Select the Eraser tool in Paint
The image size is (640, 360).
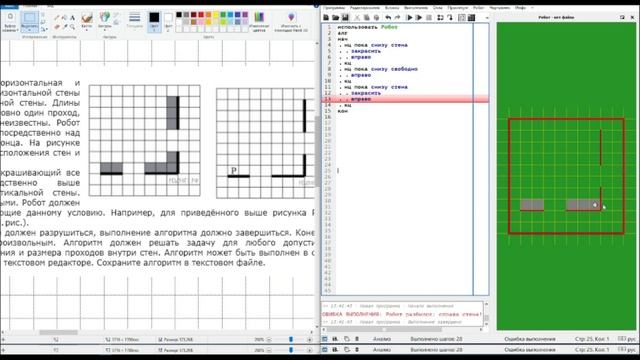click(x=57, y=27)
